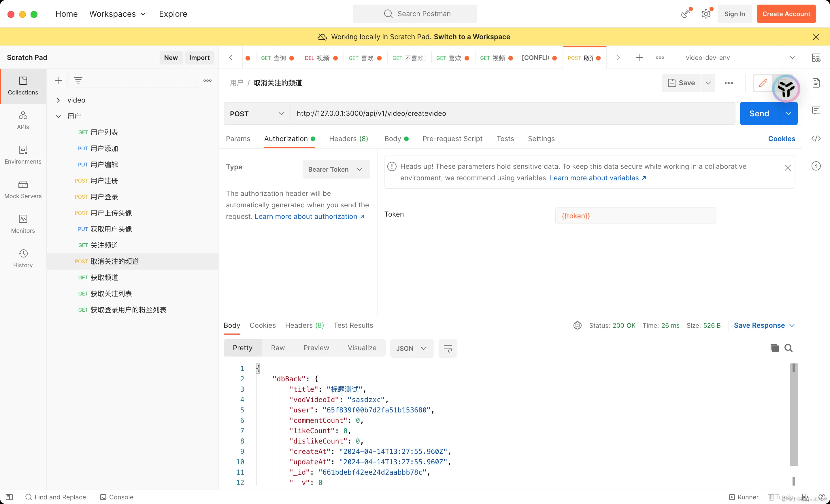Open the POST method dropdown

tap(257, 114)
